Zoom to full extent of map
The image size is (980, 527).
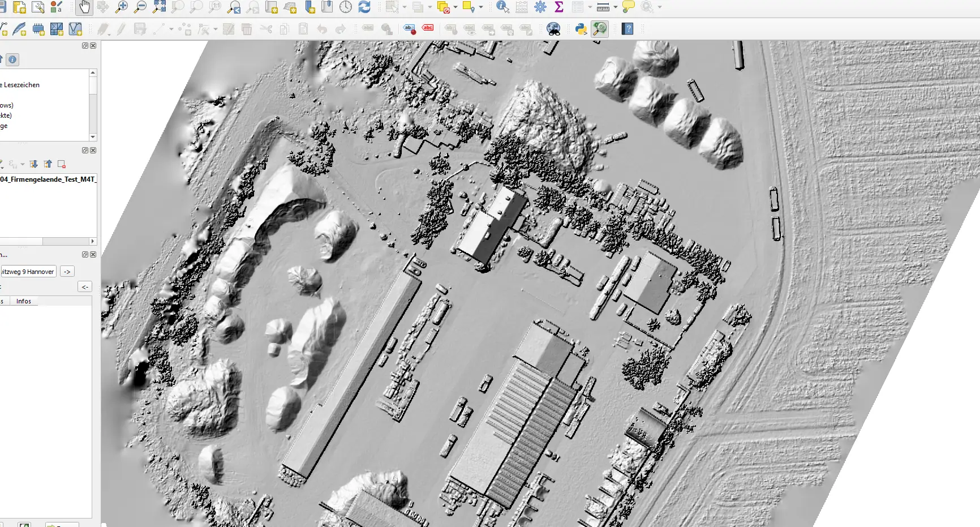pos(160,7)
